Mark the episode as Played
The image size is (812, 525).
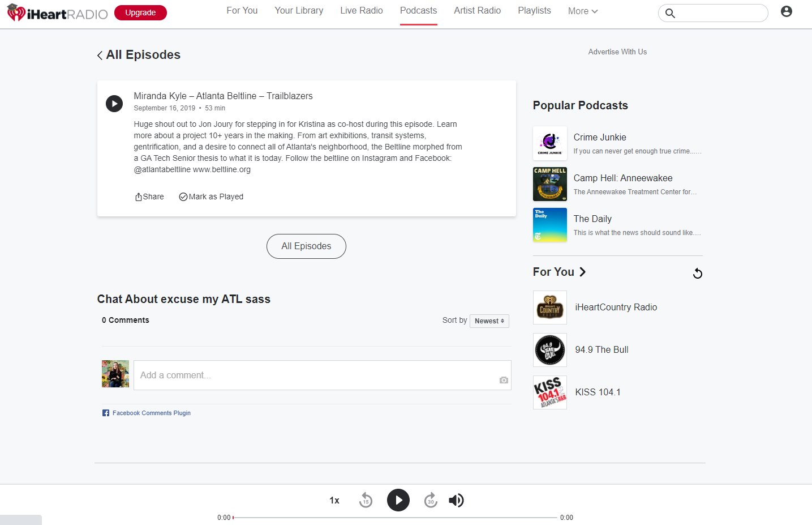(x=211, y=197)
